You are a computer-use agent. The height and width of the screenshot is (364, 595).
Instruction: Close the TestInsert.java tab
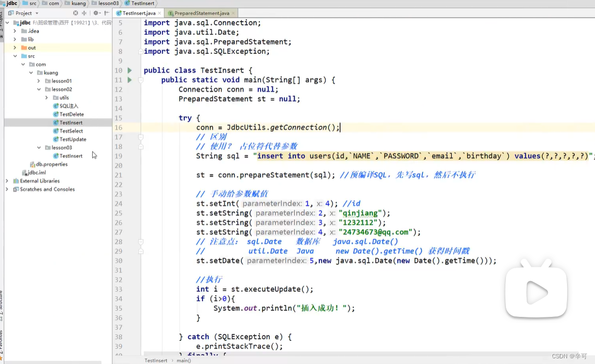pyautogui.click(x=159, y=13)
